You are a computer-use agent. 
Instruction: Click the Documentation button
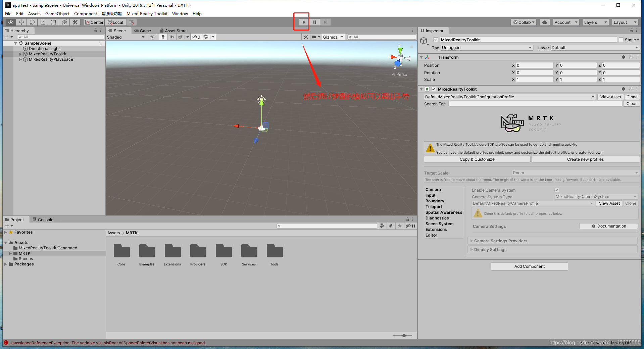[x=608, y=226]
